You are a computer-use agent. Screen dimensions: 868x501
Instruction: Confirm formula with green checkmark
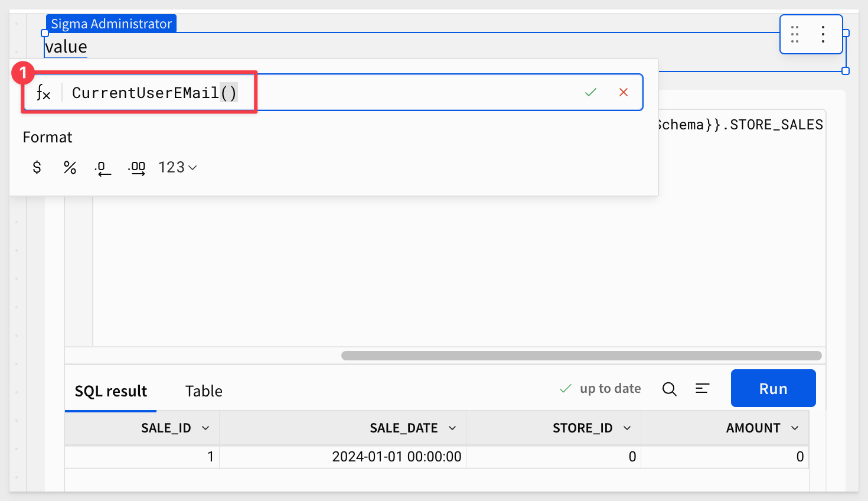click(x=590, y=92)
